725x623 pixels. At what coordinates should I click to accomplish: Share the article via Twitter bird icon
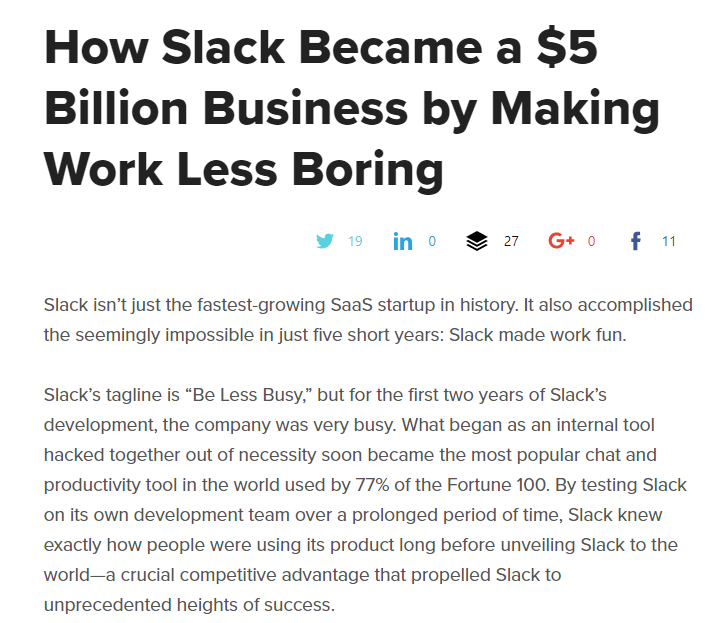(325, 241)
